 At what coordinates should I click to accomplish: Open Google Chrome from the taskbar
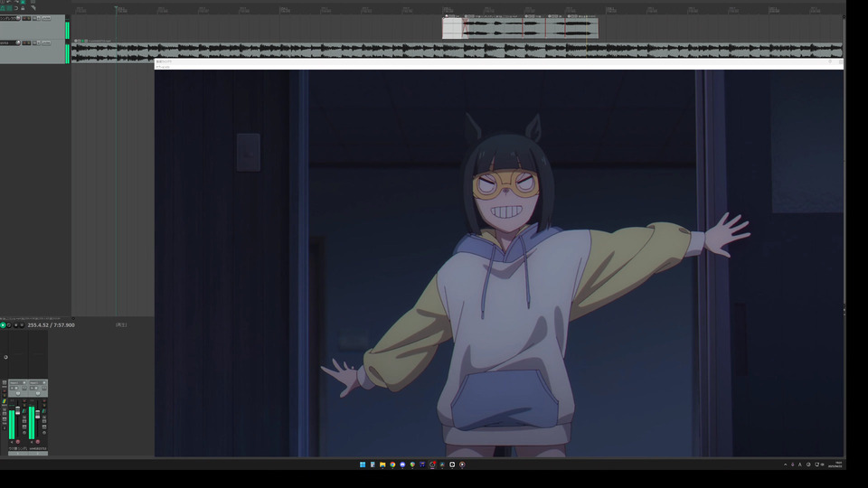tap(392, 465)
